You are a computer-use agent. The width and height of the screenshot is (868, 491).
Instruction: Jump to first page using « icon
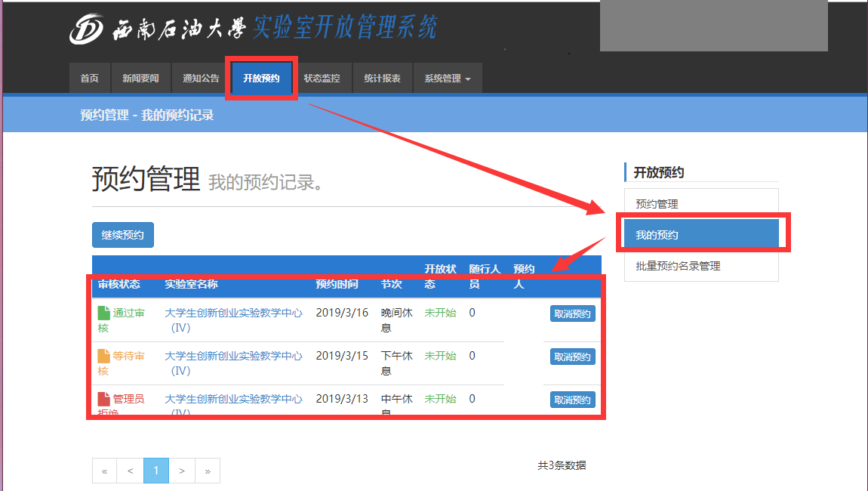click(104, 470)
